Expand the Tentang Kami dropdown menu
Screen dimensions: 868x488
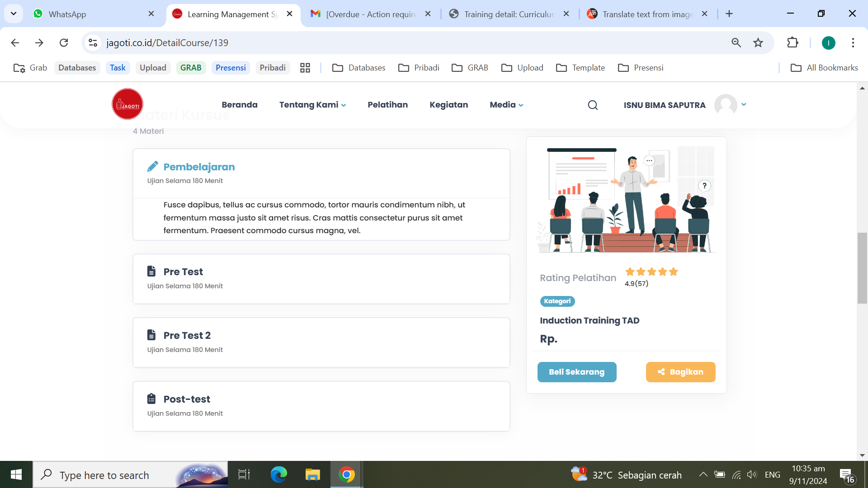coord(312,105)
